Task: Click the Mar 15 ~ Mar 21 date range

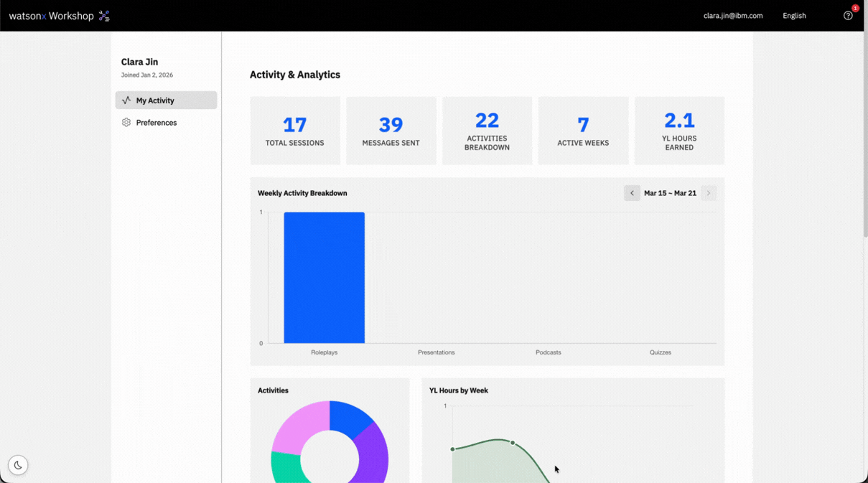Action: (x=670, y=193)
